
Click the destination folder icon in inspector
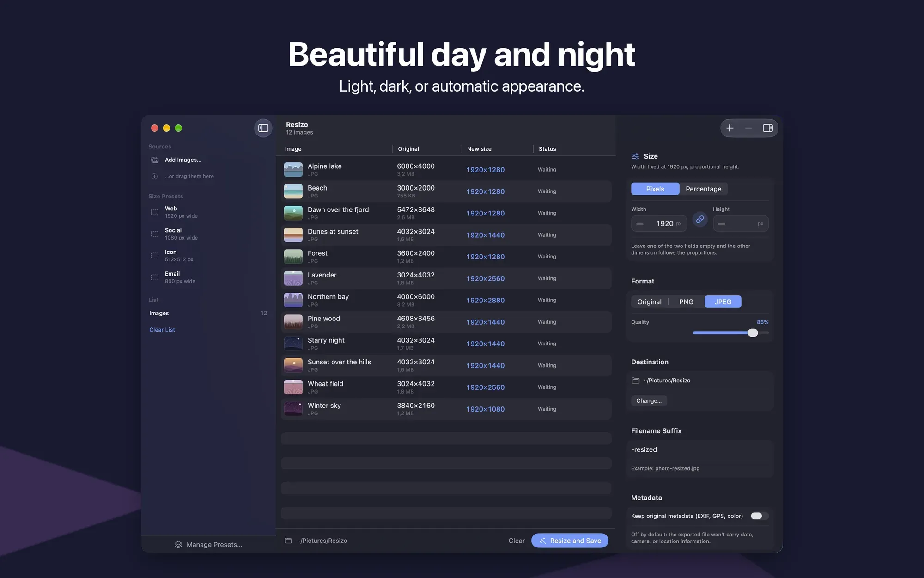(636, 381)
